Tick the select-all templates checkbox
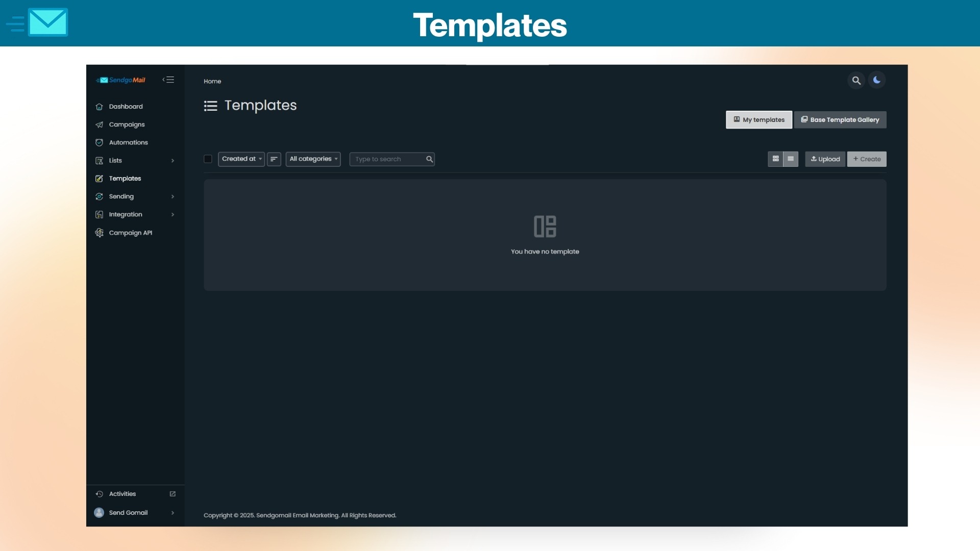Viewport: 980px width, 551px height. [x=208, y=159]
